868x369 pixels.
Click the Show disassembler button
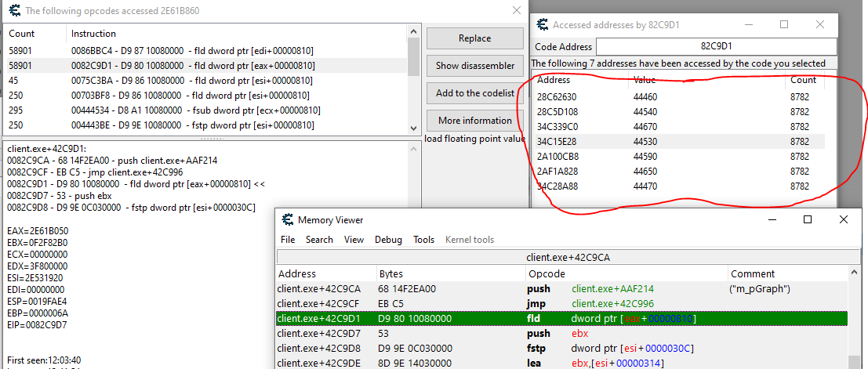474,66
